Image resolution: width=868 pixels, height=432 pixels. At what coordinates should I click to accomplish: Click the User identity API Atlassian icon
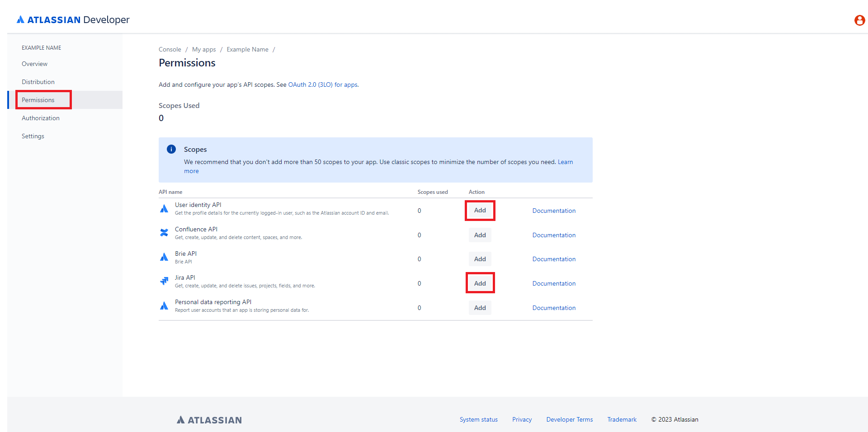tap(164, 209)
